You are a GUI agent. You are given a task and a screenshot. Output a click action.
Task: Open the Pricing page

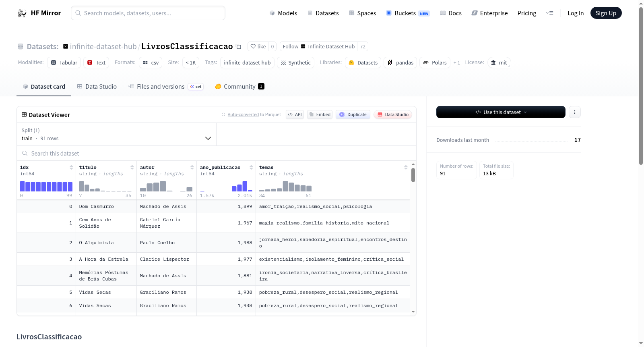click(x=527, y=13)
